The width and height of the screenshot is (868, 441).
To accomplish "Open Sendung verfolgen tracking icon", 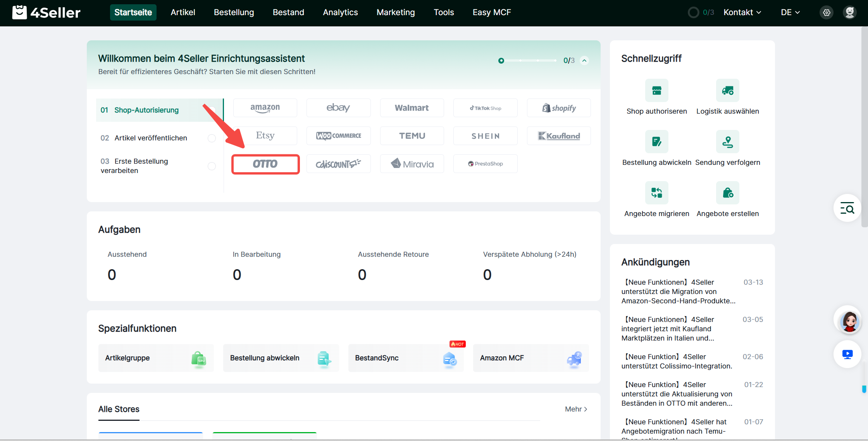I will 727,142.
